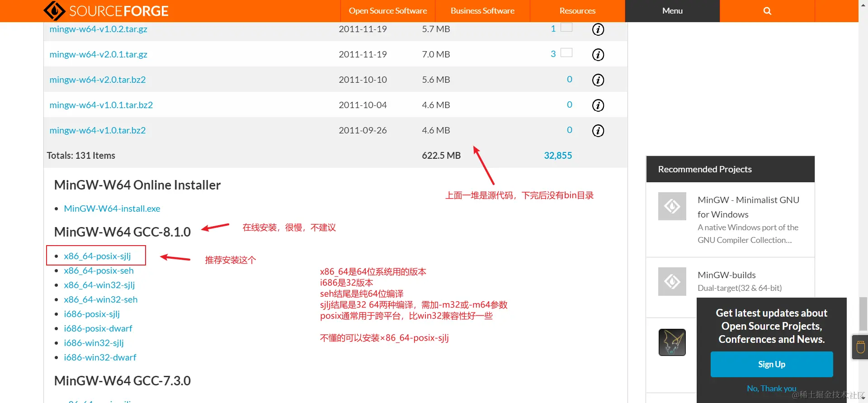Tick checkbox in mingw-w64-v1.0.2.tar.gz row
This screenshot has height=403, width=868.
[x=566, y=27]
